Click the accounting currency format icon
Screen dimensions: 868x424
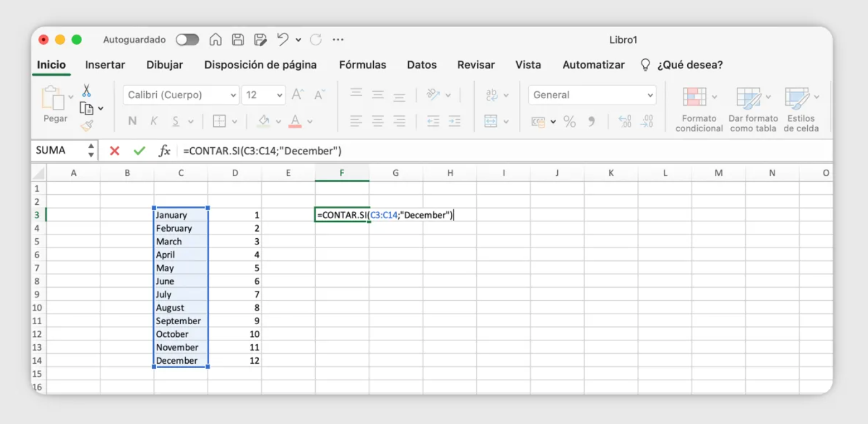pos(538,122)
